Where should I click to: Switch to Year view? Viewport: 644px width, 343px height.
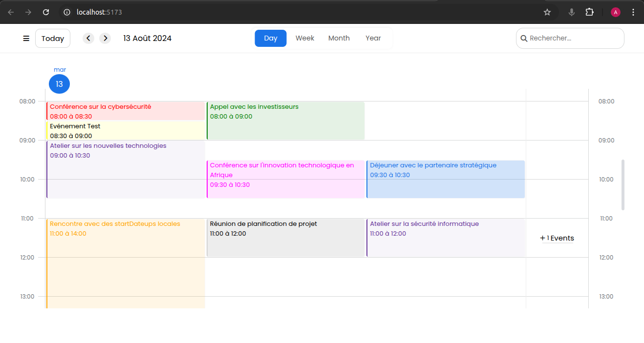(373, 38)
